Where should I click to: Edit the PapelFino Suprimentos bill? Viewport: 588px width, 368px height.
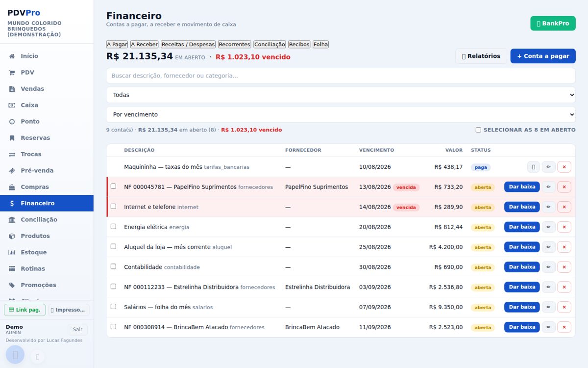point(549,187)
